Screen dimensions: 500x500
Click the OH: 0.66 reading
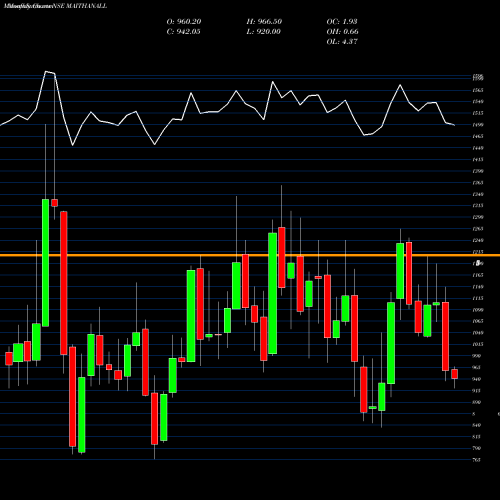[x=342, y=32]
